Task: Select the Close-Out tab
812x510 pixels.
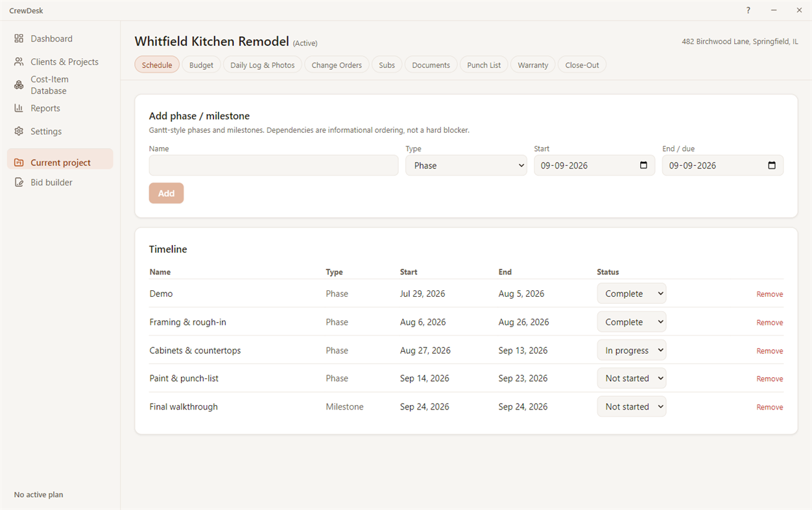Action: tap(582, 65)
